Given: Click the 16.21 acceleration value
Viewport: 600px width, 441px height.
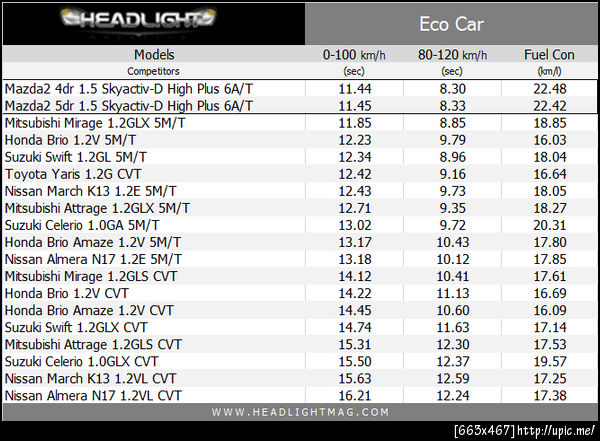Looking at the screenshot, I should (355, 395).
